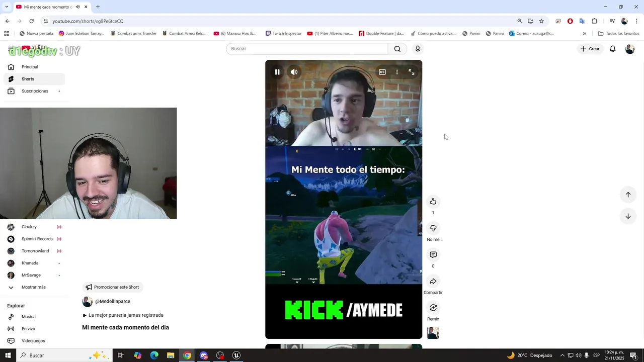Click Promocionar este Short button
The width and height of the screenshot is (644, 362).
point(112,287)
